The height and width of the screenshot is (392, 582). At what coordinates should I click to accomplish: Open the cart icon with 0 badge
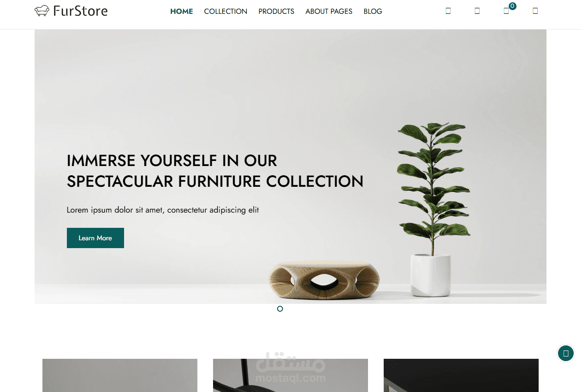pyautogui.click(x=506, y=11)
